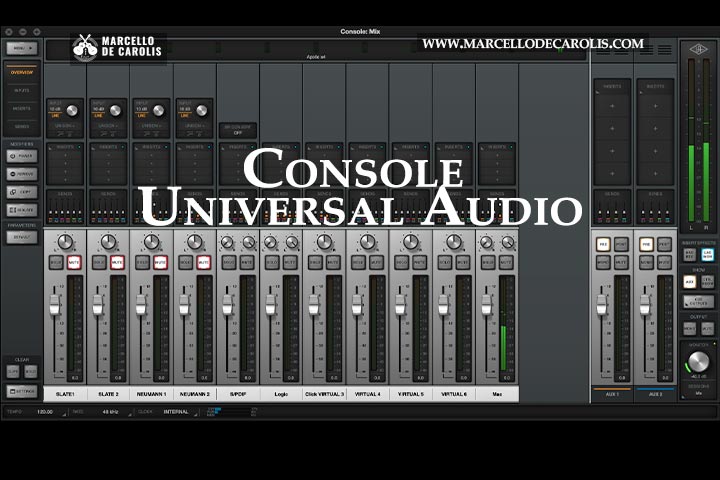Solo the Mac channel
This screenshot has height=480, width=720.
(488, 262)
